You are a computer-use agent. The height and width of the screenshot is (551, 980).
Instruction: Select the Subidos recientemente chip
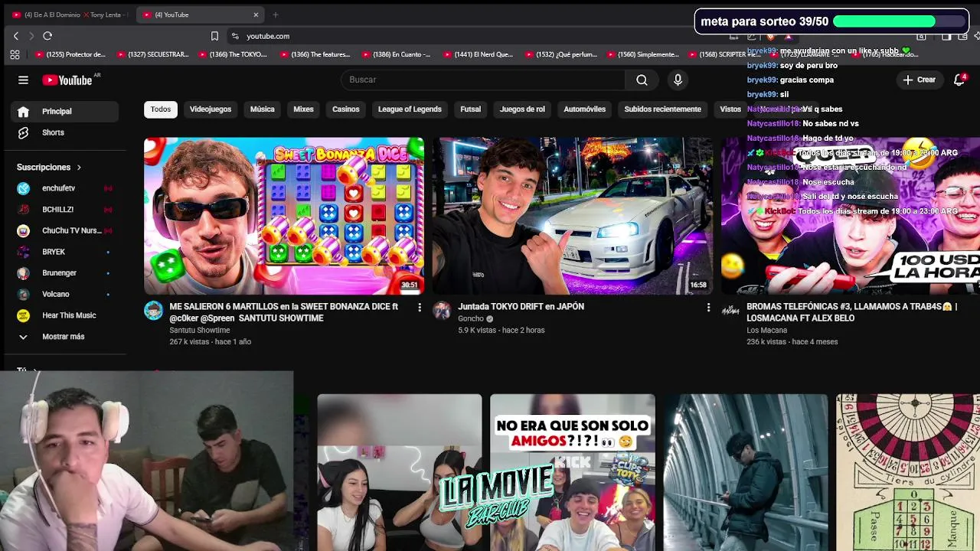point(662,109)
